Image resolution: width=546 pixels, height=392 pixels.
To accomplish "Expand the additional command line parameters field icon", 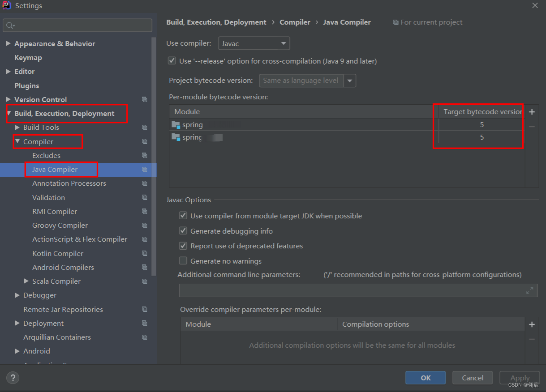I will pos(529,290).
